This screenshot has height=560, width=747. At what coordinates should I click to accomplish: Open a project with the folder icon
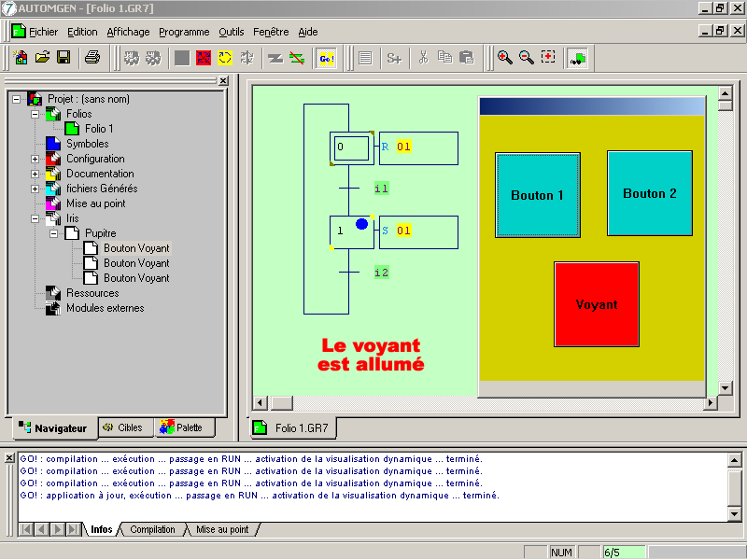[x=42, y=58]
